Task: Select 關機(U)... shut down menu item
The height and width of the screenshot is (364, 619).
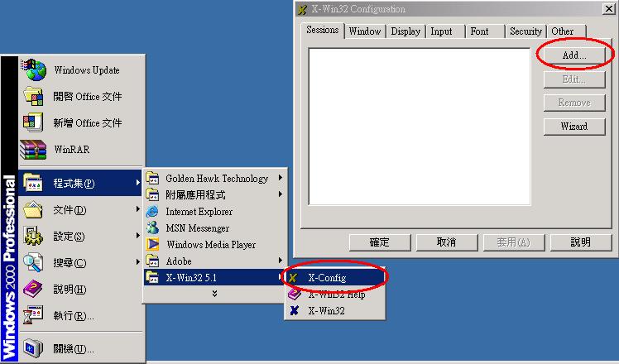Action: 73,348
